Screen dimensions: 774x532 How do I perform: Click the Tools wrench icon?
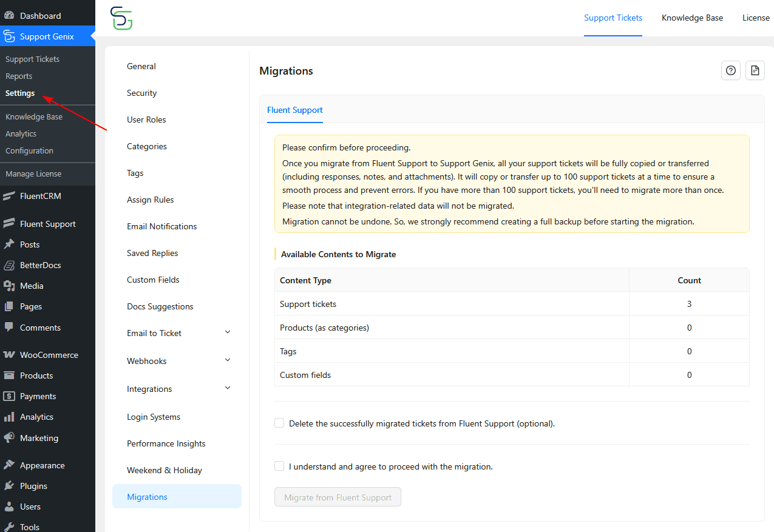click(x=9, y=527)
